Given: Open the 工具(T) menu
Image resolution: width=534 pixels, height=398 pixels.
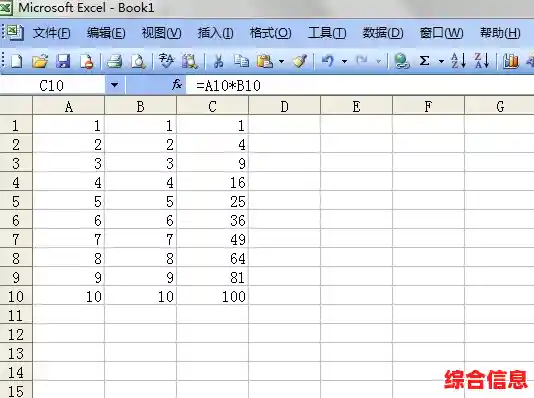Looking at the screenshot, I should pyautogui.click(x=327, y=33).
